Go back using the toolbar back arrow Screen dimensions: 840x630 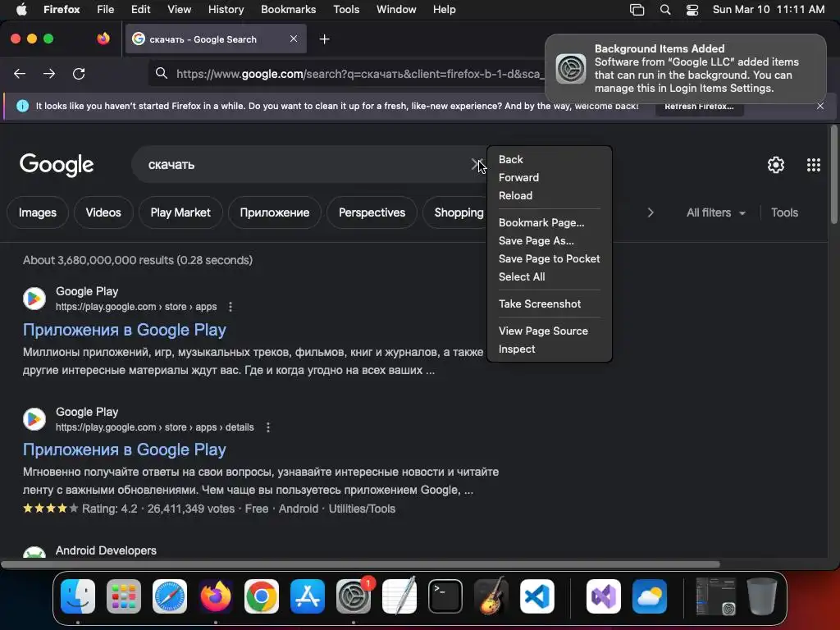point(20,73)
